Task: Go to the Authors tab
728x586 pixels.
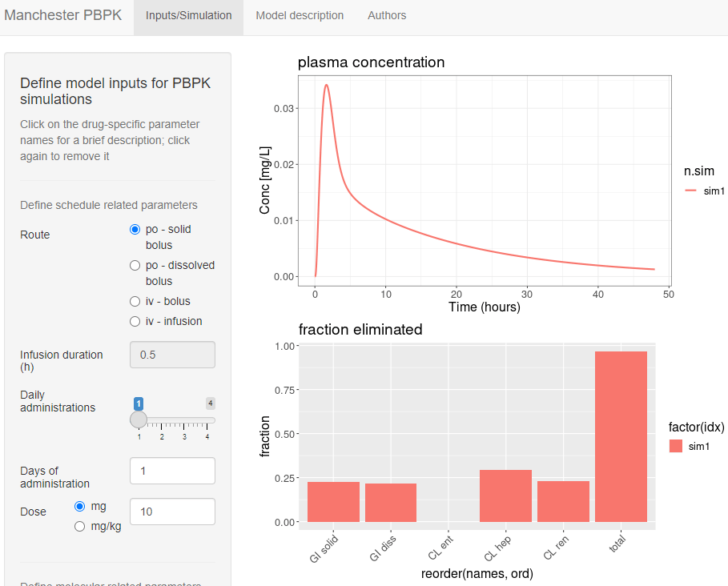Action: tap(387, 15)
